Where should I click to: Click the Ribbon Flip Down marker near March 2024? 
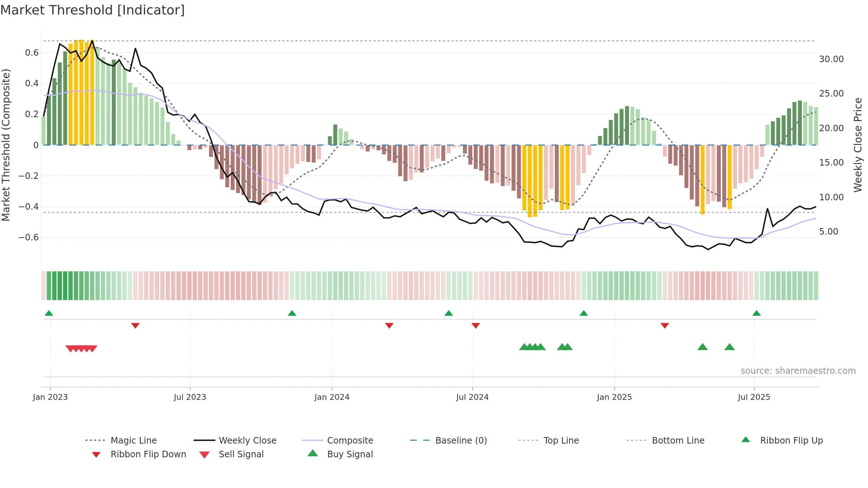[389, 326]
